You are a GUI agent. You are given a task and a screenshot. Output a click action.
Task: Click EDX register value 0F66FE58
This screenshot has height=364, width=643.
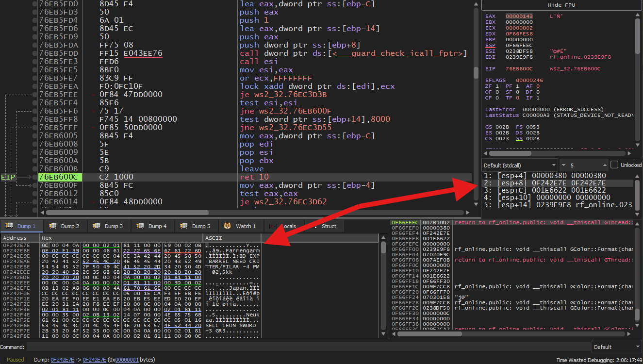(x=519, y=33)
